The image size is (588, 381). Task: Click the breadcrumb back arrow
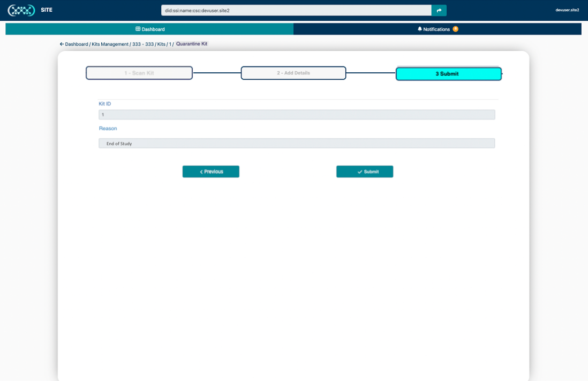(x=62, y=44)
